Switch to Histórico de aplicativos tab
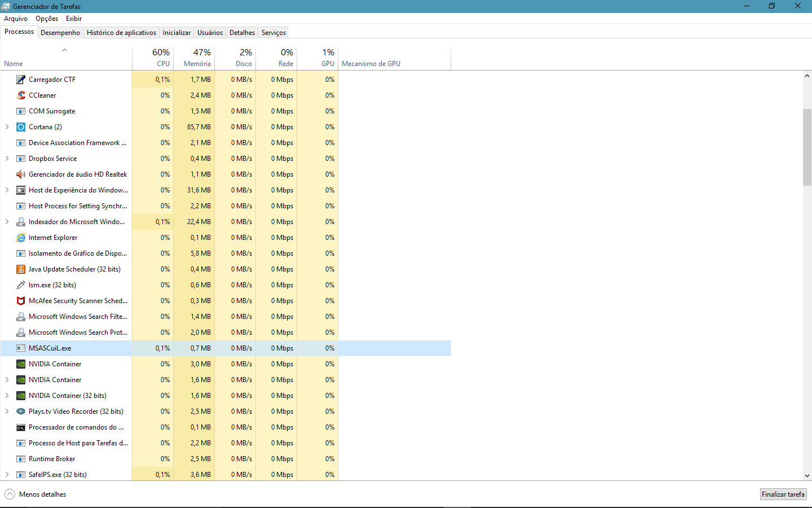The width and height of the screenshot is (812, 508). coord(121,33)
